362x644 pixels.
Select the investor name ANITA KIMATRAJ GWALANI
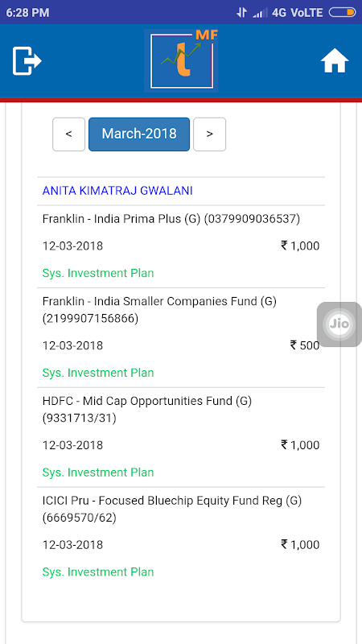117,191
